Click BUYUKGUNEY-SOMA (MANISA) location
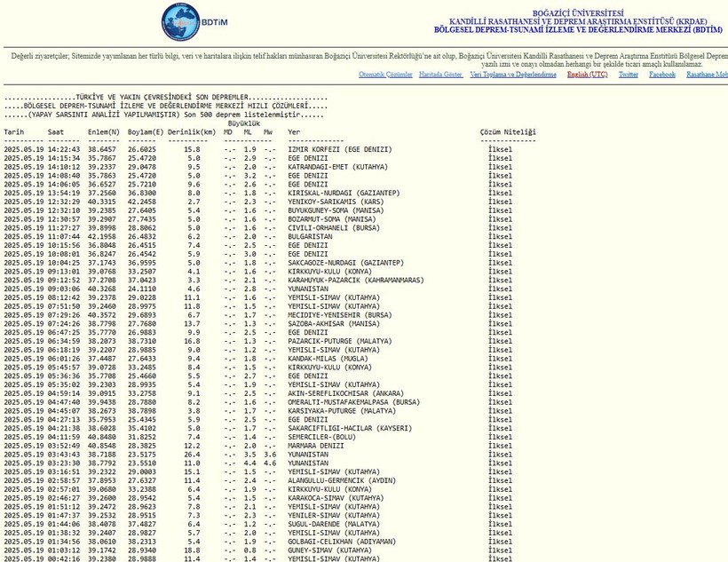Screen dimensions: 728x562 pyautogui.click(x=336, y=210)
